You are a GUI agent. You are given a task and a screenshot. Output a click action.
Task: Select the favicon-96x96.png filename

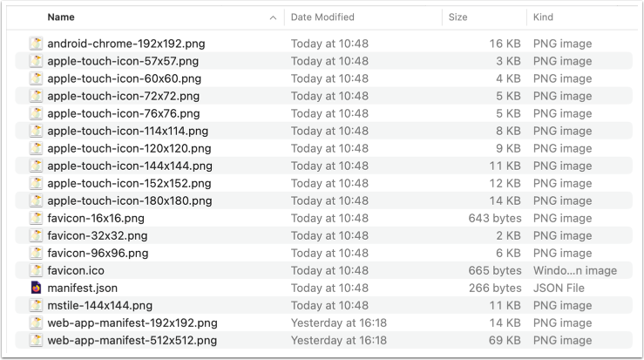[x=98, y=253]
